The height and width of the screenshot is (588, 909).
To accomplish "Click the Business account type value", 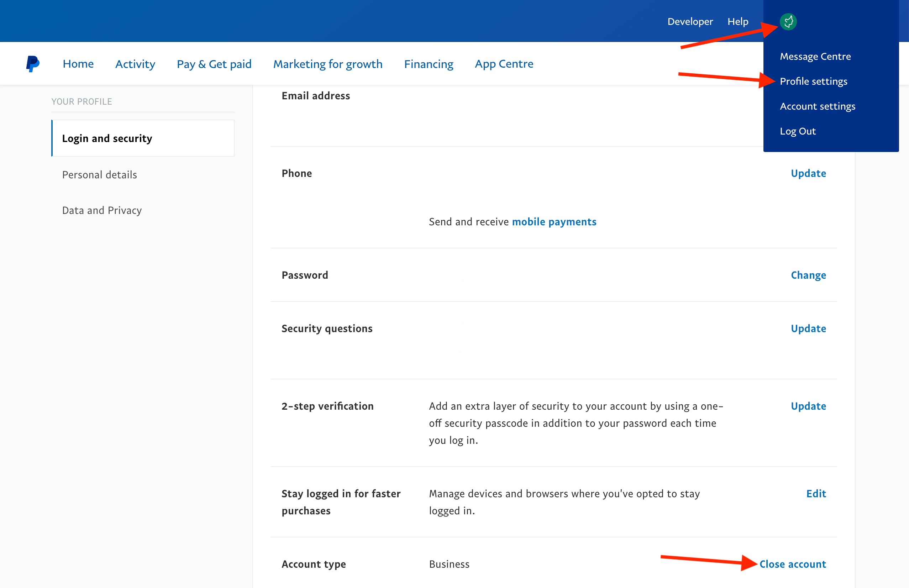I will click(x=449, y=564).
